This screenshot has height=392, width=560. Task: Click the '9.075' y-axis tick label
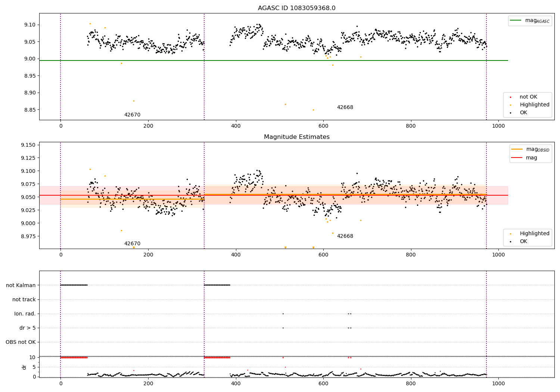tap(28, 184)
